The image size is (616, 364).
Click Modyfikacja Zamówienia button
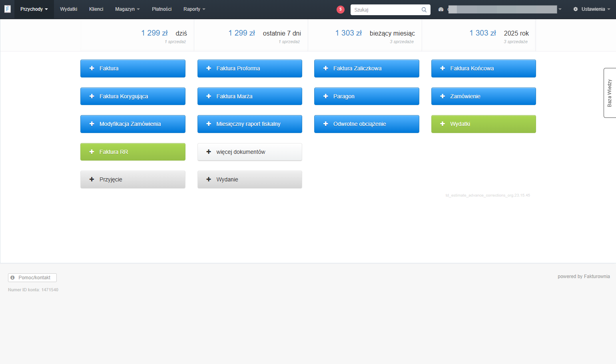[x=133, y=124]
